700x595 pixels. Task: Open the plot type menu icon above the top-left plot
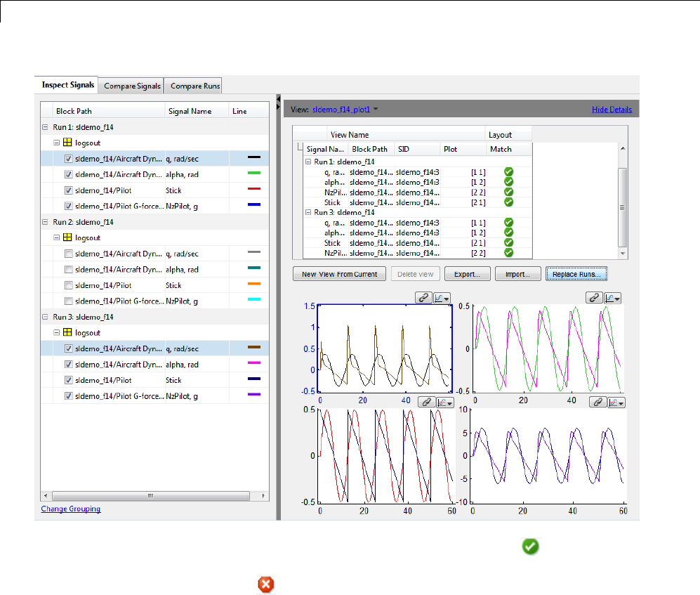(442, 298)
